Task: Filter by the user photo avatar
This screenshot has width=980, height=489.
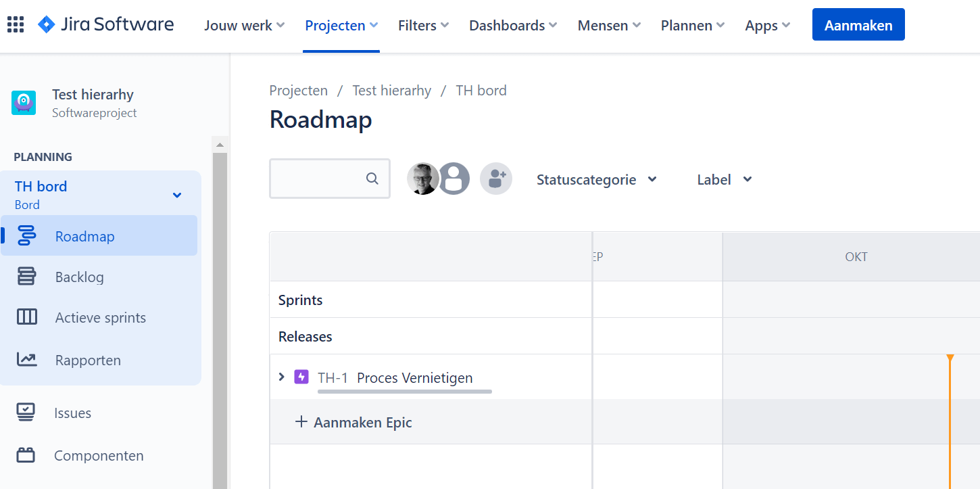Action: (x=423, y=179)
